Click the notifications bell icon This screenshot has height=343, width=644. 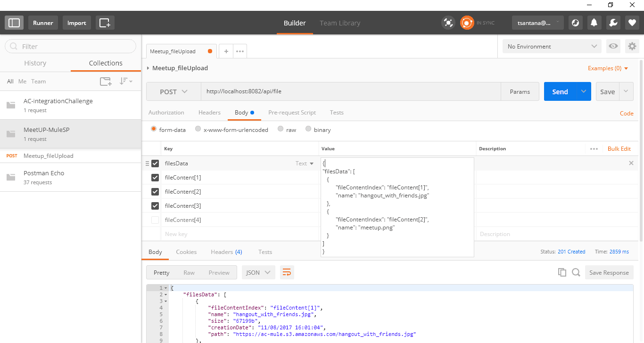click(x=594, y=23)
